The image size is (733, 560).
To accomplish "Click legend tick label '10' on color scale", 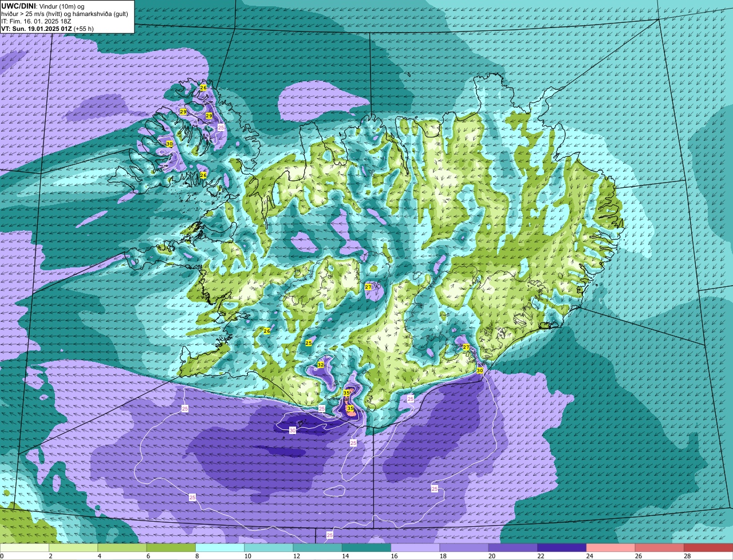I will [x=247, y=556].
